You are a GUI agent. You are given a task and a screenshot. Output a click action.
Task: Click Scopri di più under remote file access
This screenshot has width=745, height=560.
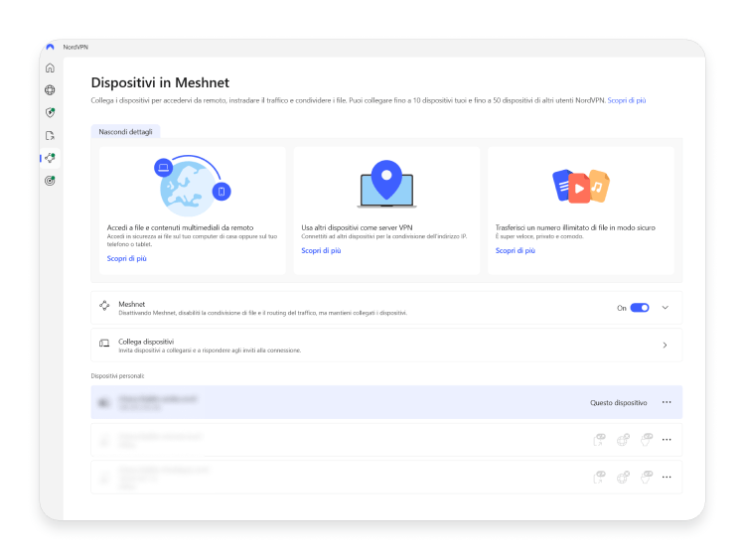(127, 258)
